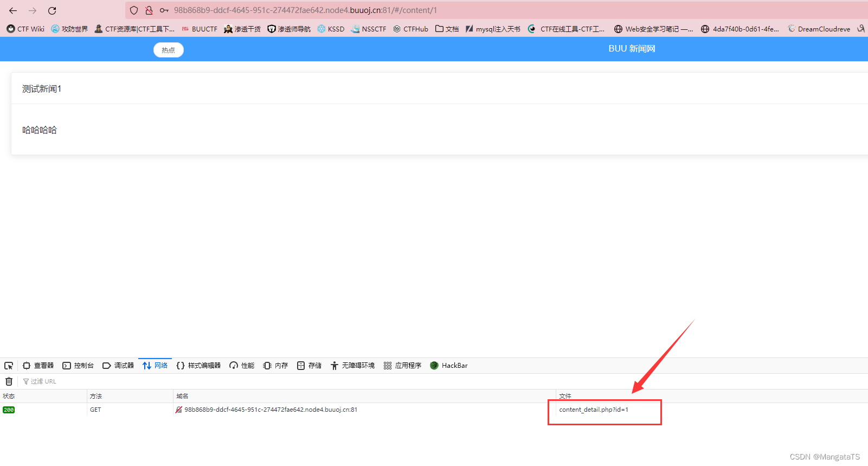Open the 4da7f40b-0d61 bookmark
Image resolution: width=868 pixels, height=466 pixels.
740,29
